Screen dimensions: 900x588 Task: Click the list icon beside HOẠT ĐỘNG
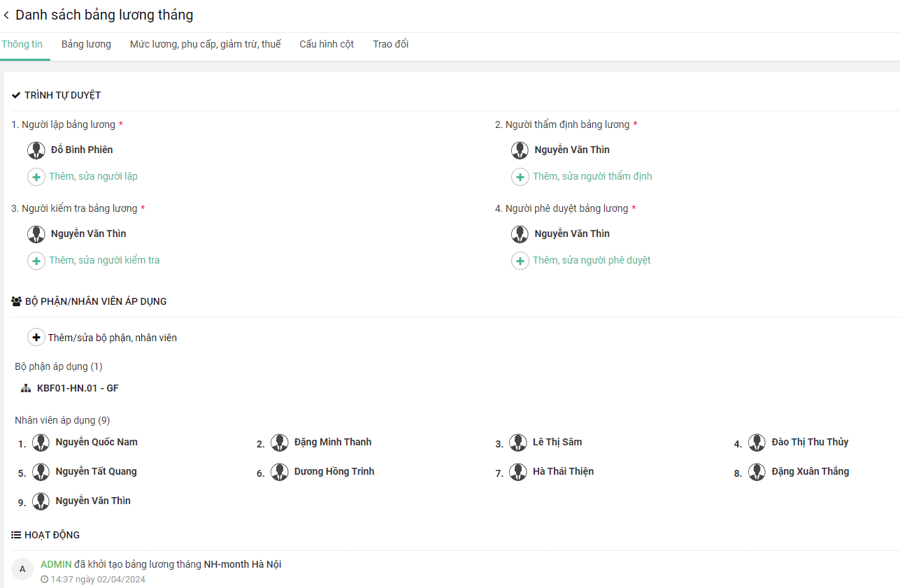pyautogui.click(x=16, y=535)
